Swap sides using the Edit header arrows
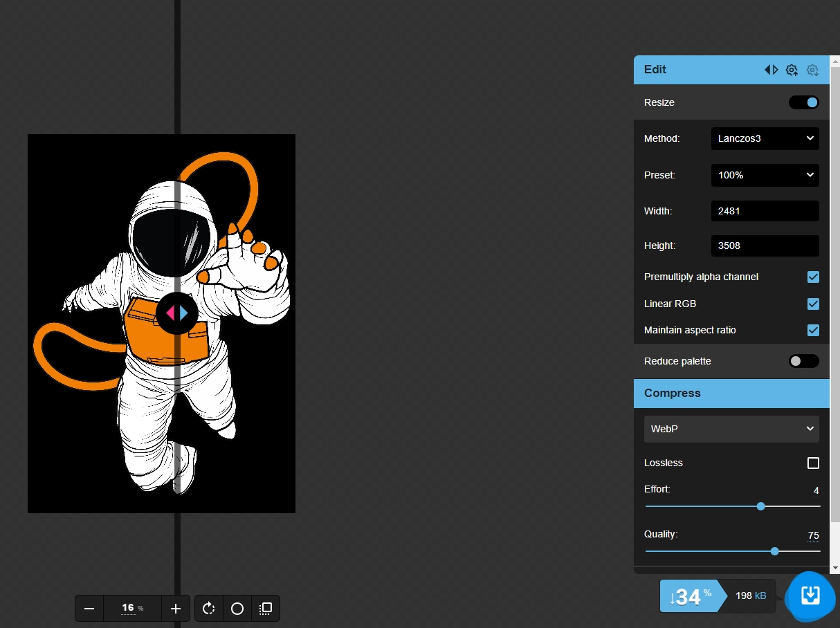Image resolution: width=840 pixels, height=628 pixels. (x=771, y=70)
